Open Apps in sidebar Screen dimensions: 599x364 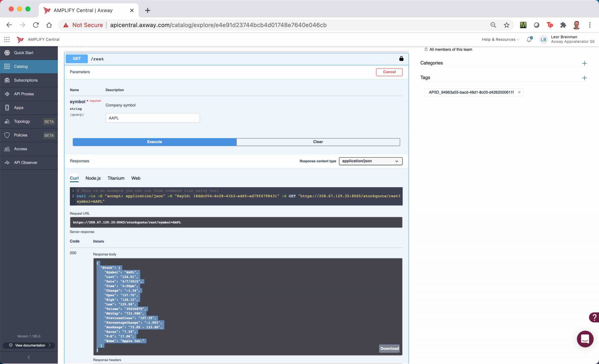tap(29, 108)
